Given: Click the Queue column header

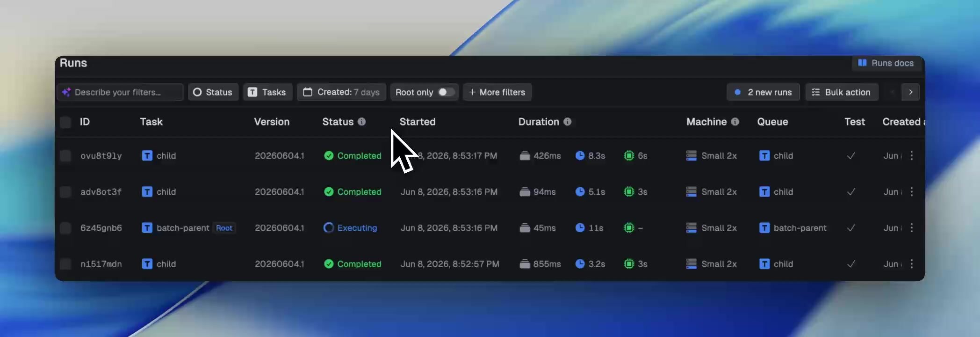Looking at the screenshot, I should (x=772, y=122).
